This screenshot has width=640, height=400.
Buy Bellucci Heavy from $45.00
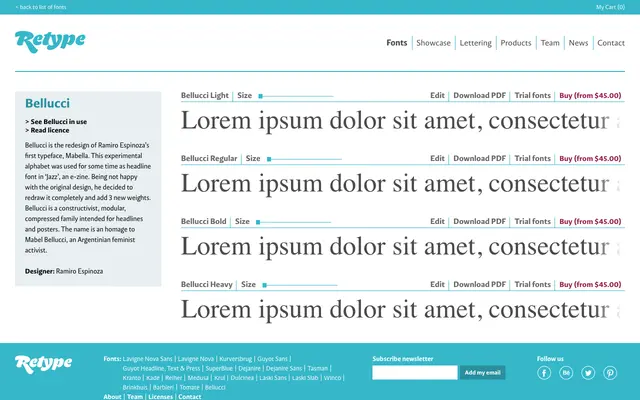(x=590, y=284)
